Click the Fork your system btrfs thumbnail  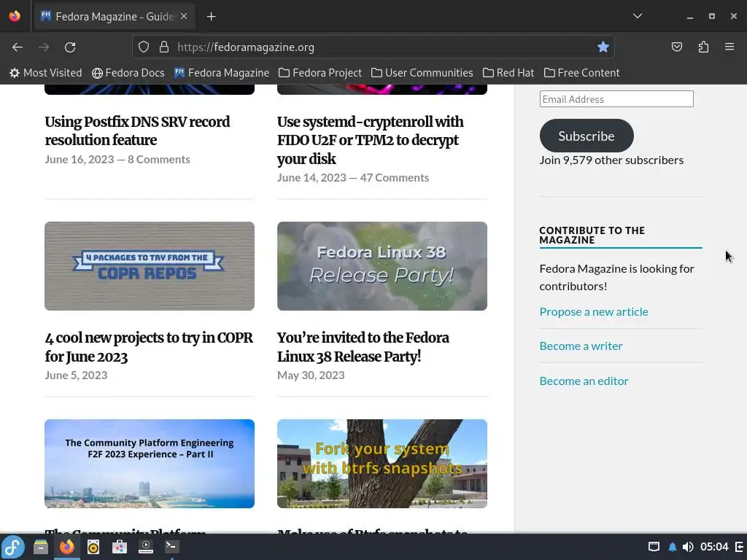click(x=382, y=464)
